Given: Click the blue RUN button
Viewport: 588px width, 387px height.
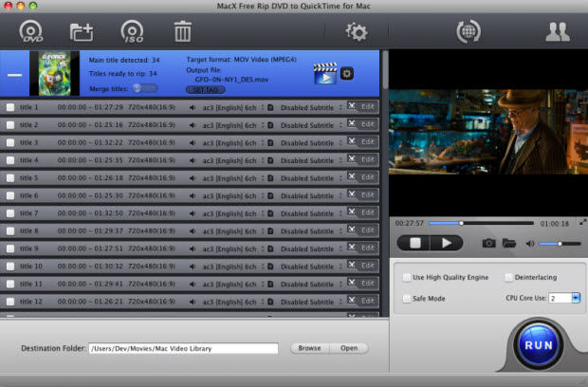Looking at the screenshot, I should click(538, 344).
